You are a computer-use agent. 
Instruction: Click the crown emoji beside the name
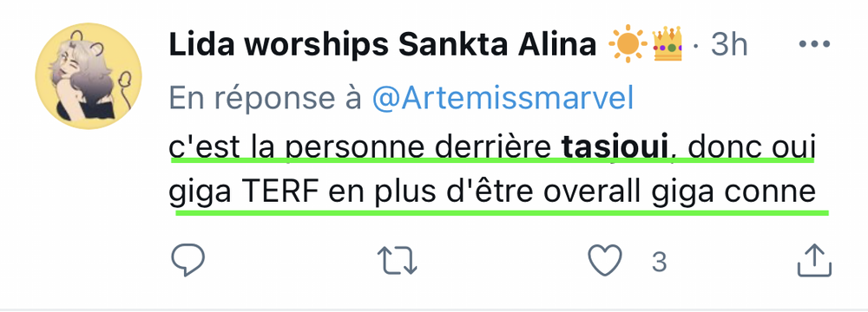pyautogui.click(x=667, y=44)
